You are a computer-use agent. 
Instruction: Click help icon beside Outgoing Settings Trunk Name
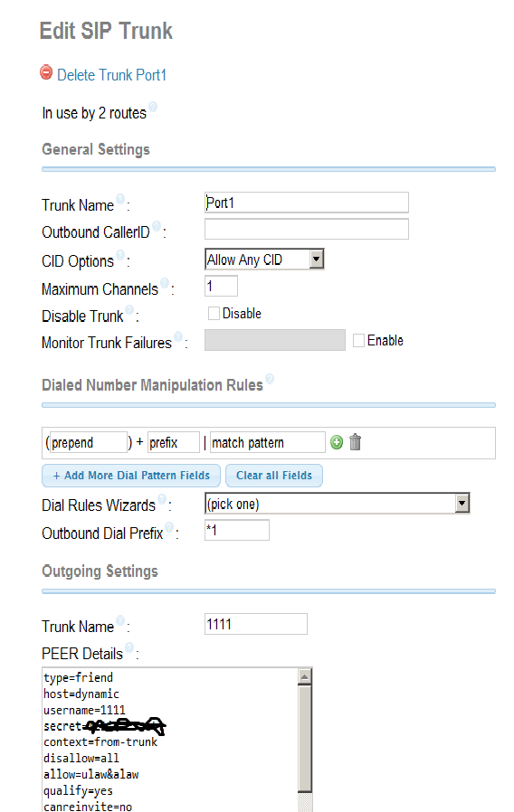tap(120, 620)
